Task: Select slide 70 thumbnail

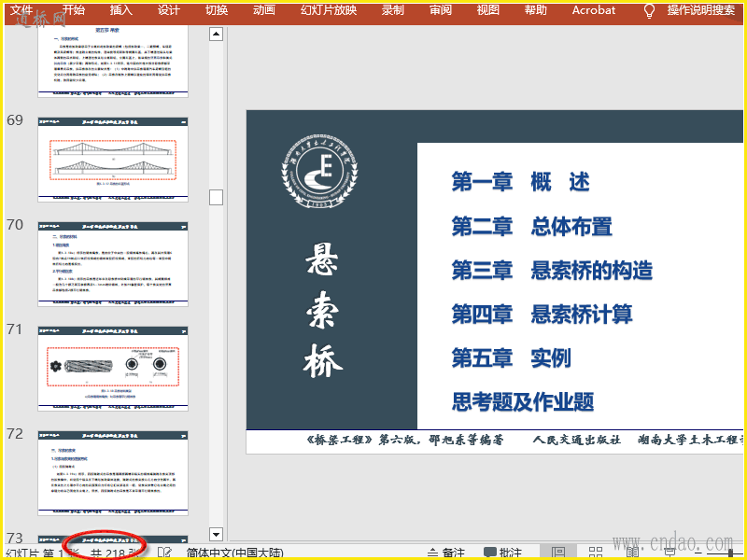Action: (x=113, y=264)
